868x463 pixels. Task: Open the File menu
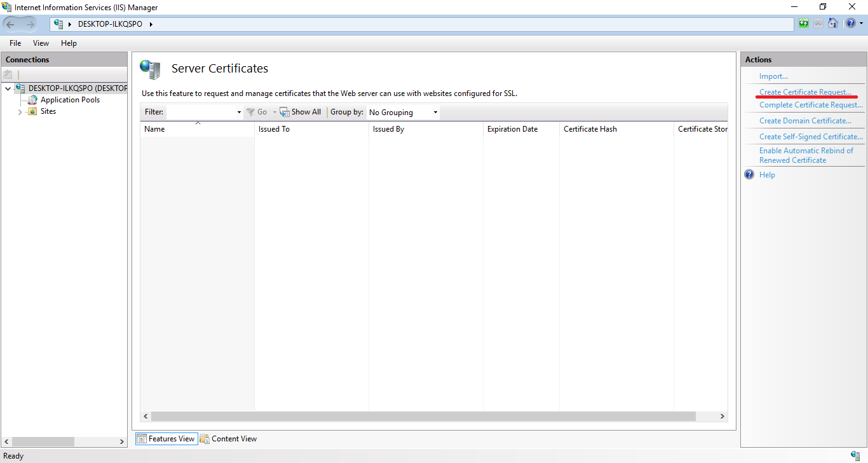point(15,43)
